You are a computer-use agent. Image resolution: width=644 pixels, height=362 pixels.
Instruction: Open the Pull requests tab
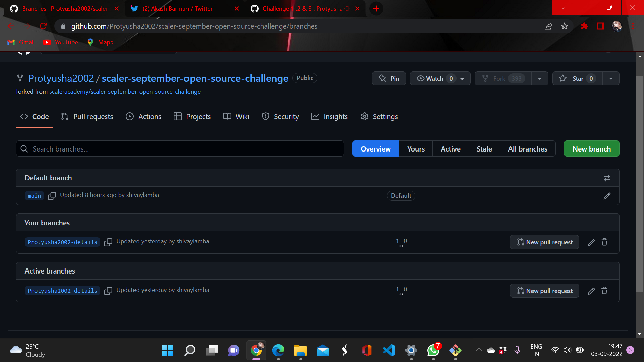87,117
